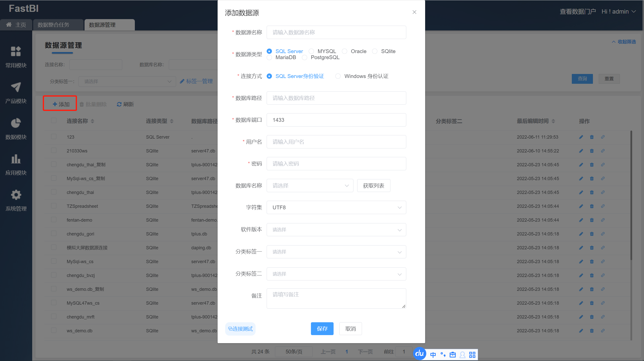Open the 软件版本 dropdown
Screen dimensions: 644x361
336,230
